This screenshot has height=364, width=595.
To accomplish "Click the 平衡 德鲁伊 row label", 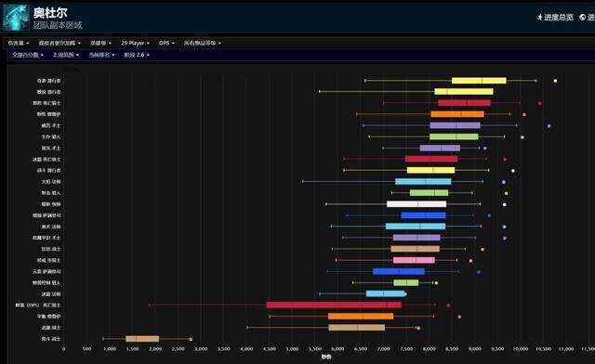I will pyautogui.click(x=48, y=317).
